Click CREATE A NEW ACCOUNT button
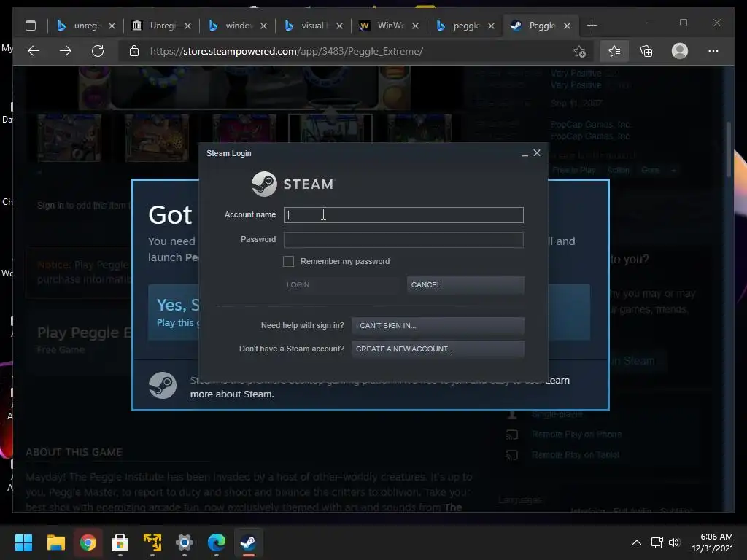 [438, 349]
